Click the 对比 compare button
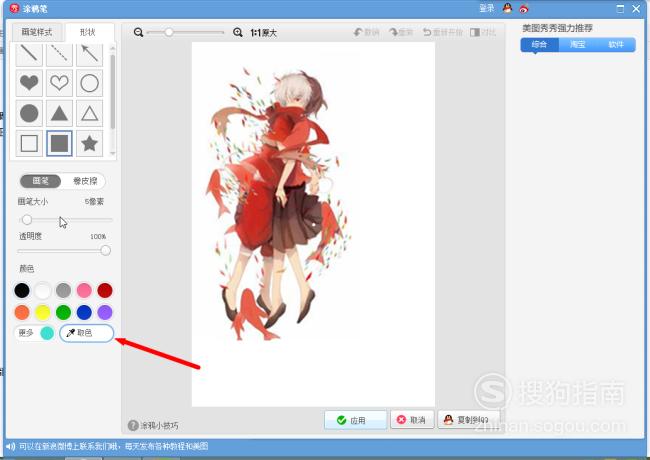 coord(483,32)
